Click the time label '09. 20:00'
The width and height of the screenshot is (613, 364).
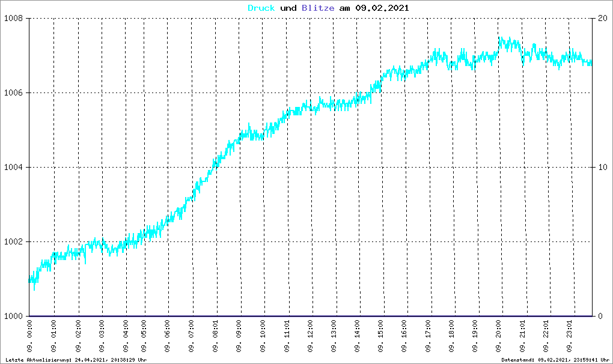tap(499, 336)
